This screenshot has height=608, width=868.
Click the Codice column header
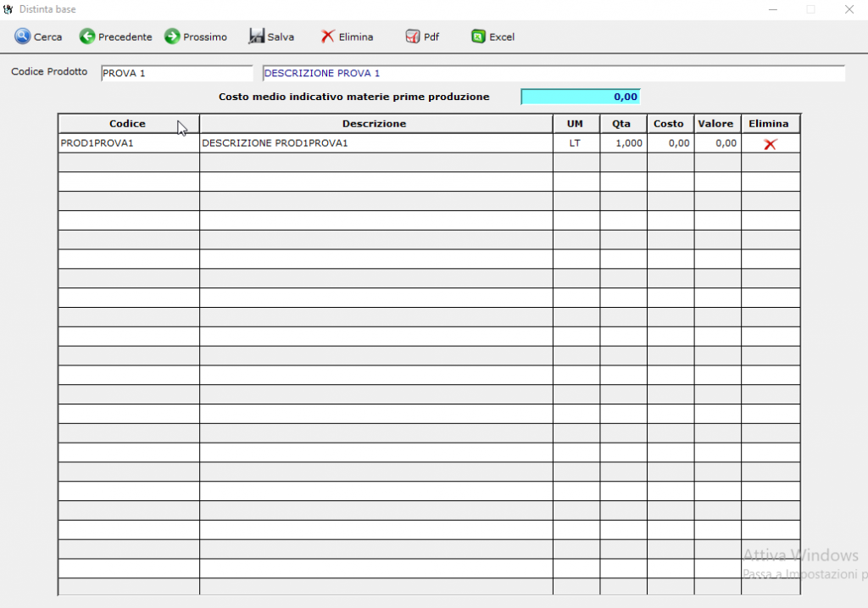coord(127,124)
